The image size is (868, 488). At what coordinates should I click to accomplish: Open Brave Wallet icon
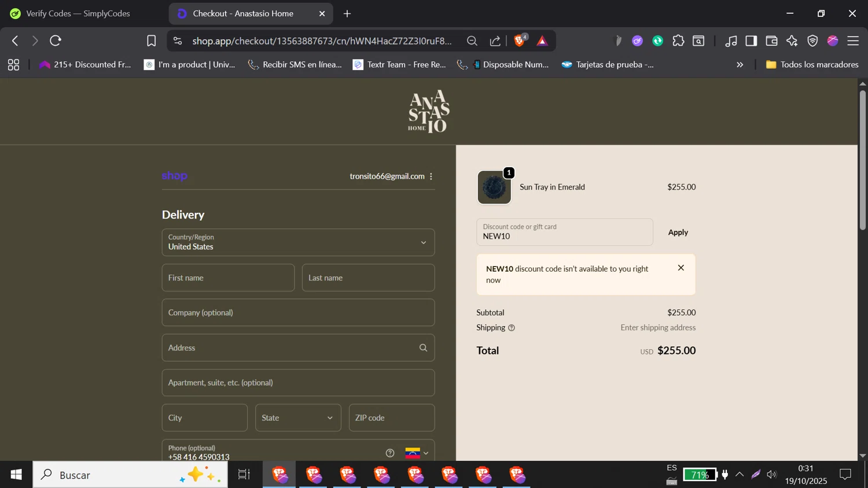771,40
